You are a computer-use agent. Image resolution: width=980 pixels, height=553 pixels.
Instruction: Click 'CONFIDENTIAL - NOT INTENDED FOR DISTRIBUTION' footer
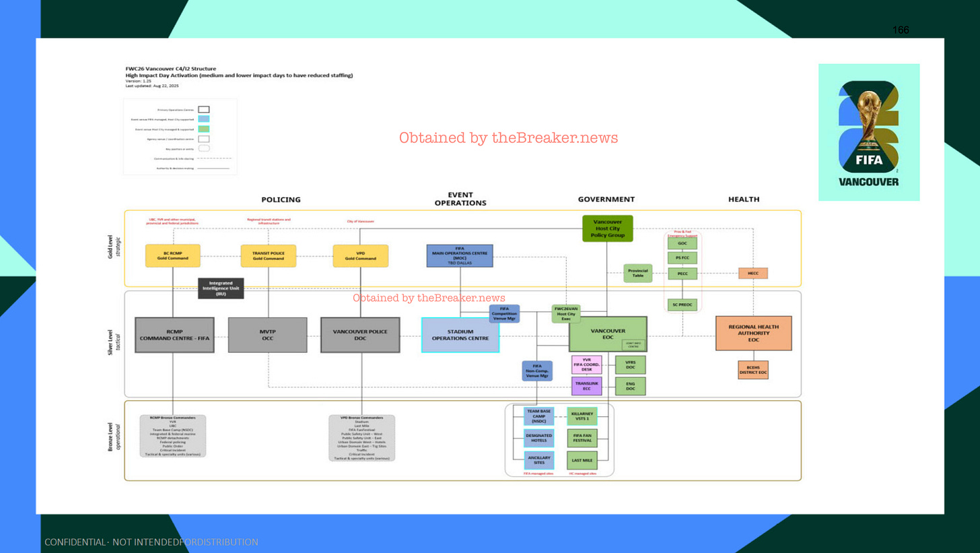[151, 542]
